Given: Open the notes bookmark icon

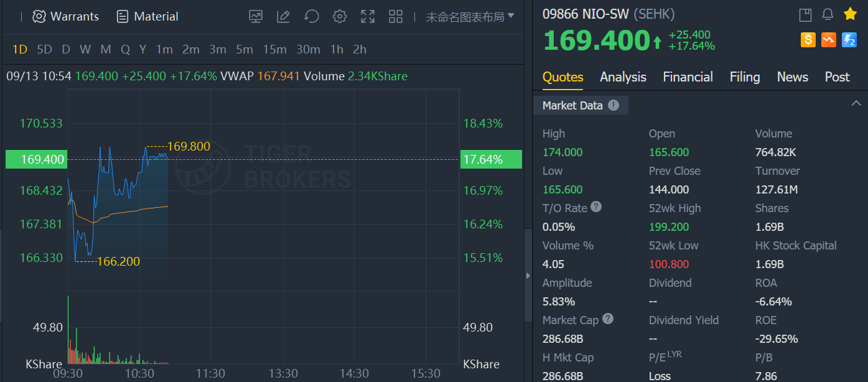Looking at the screenshot, I should 805,14.
